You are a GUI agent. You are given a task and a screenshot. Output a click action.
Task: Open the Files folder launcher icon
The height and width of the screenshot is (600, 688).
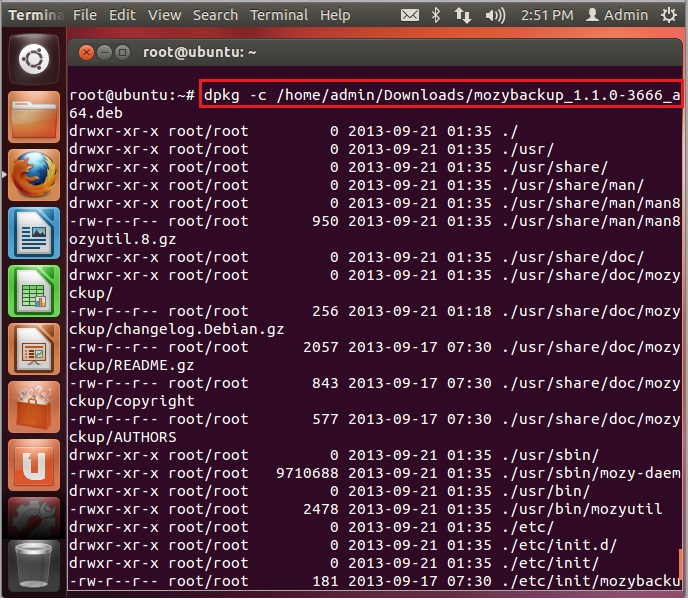coord(34,117)
